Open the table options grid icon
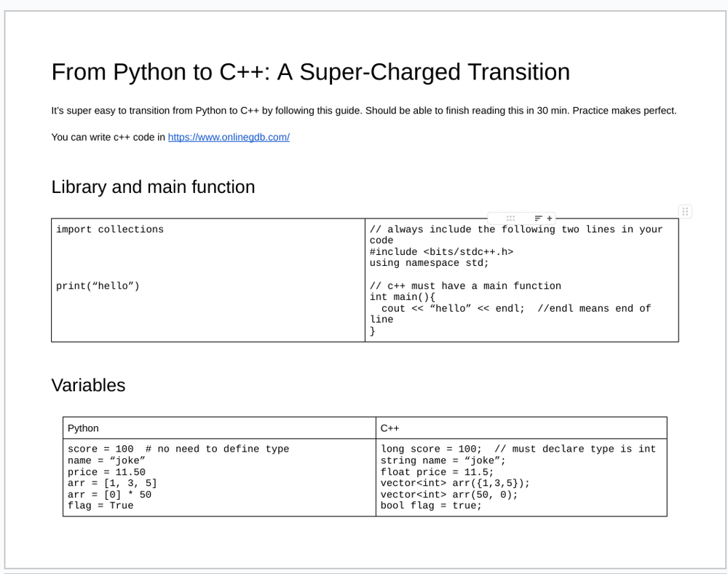The width and height of the screenshot is (728, 574). pyautogui.click(x=685, y=211)
